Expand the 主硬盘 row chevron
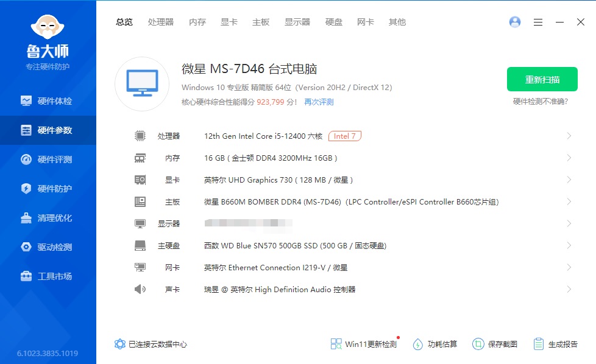This screenshot has width=596, height=364. [569, 245]
